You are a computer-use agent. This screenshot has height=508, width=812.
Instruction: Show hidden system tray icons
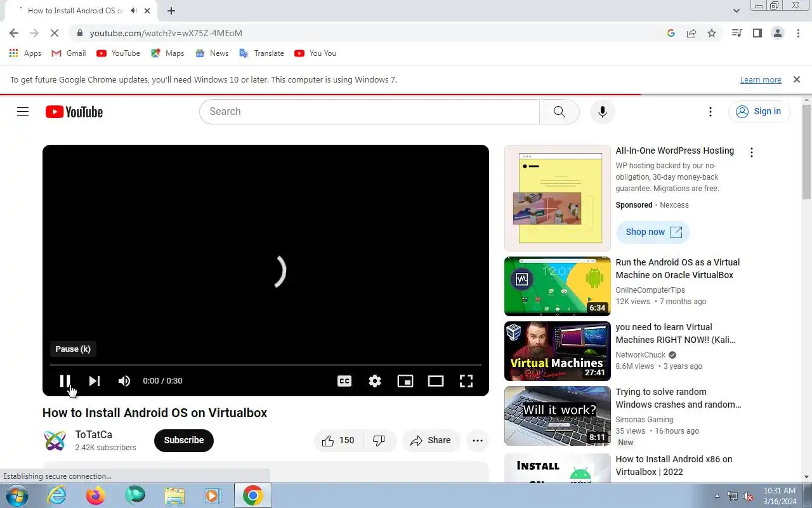pyautogui.click(x=717, y=496)
